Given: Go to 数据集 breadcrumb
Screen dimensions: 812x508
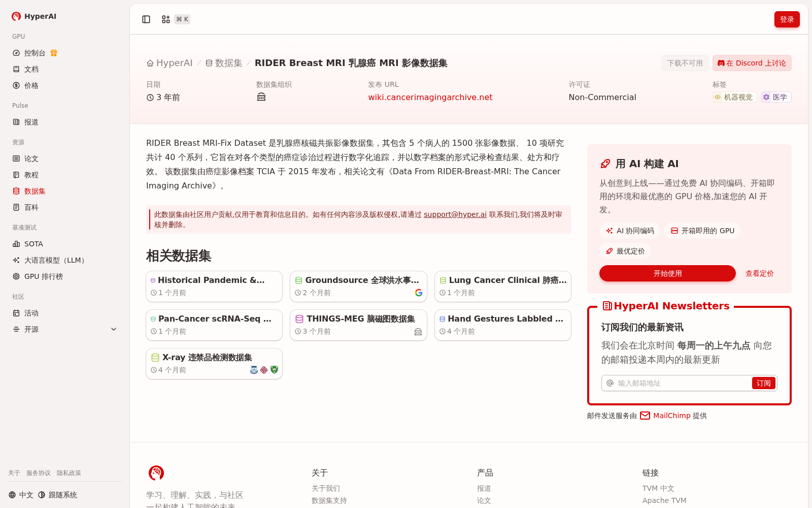Looking at the screenshot, I should 224,63.
